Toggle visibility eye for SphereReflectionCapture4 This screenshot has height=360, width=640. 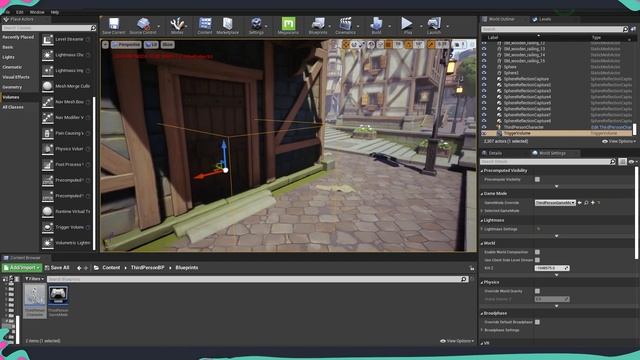coord(484,97)
